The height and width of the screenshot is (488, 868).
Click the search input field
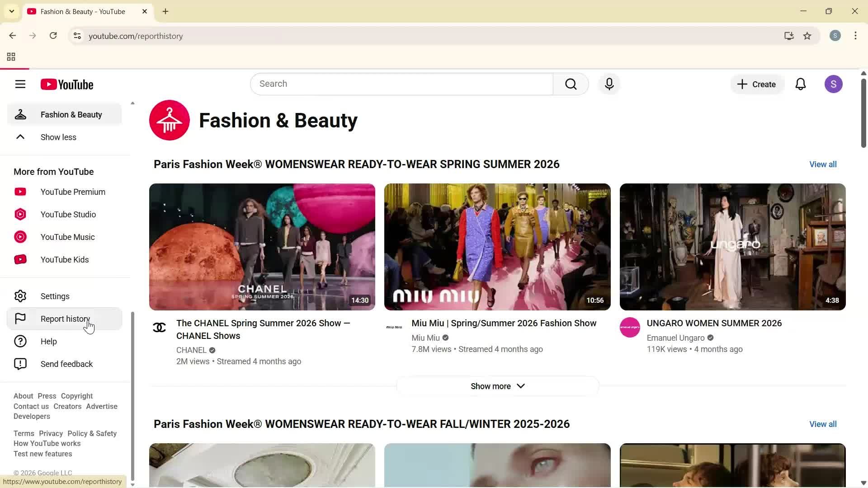(x=401, y=84)
